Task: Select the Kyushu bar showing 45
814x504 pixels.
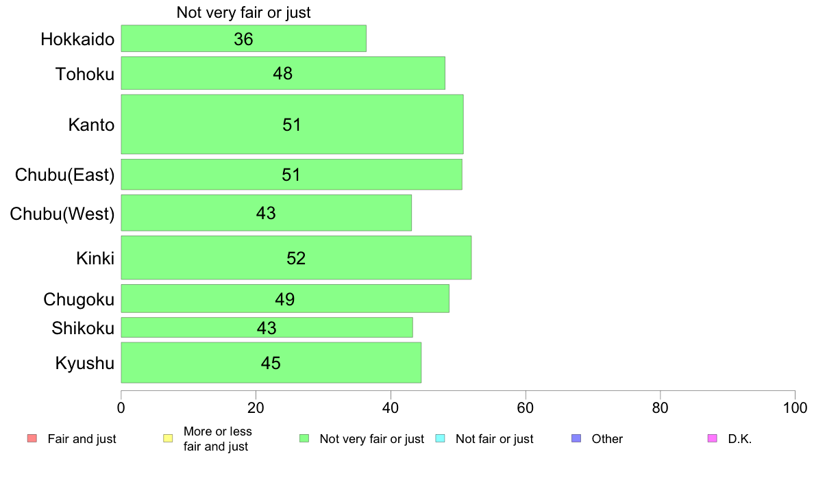Action: 271,362
